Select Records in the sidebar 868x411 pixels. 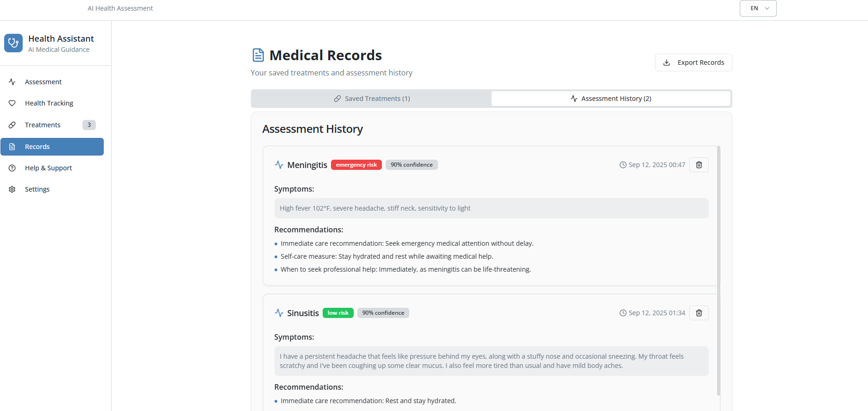[x=52, y=147]
